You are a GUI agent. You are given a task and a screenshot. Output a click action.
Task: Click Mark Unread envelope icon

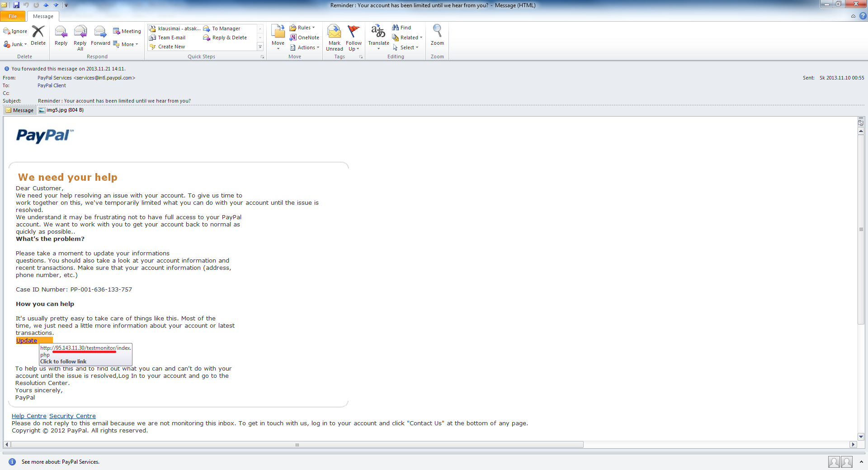335,32
